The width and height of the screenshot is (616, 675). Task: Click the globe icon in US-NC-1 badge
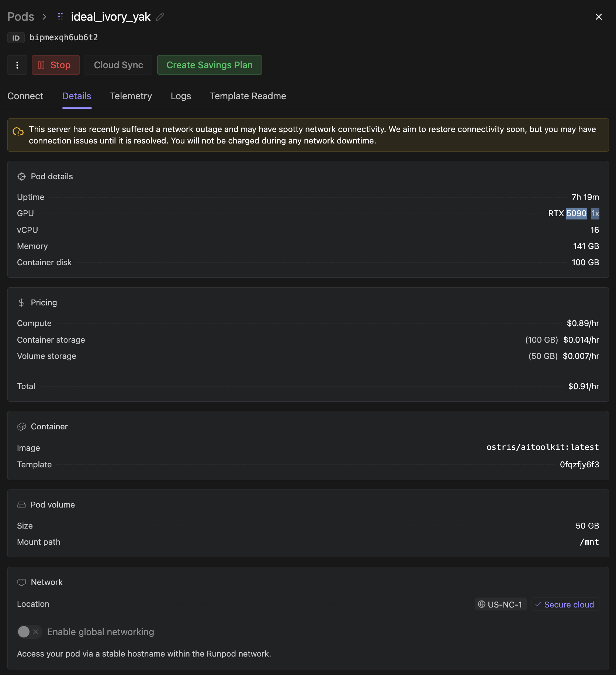[481, 604]
